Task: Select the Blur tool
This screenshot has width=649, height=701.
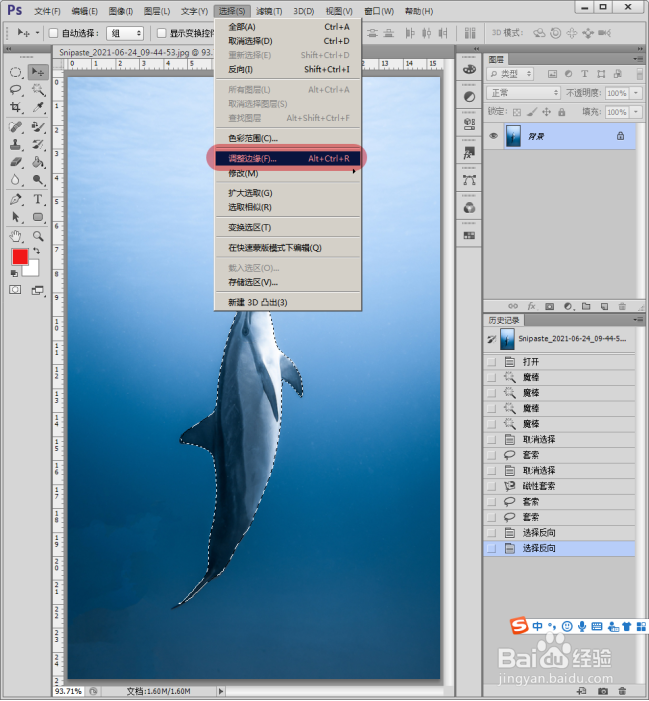Action: click(16, 180)
